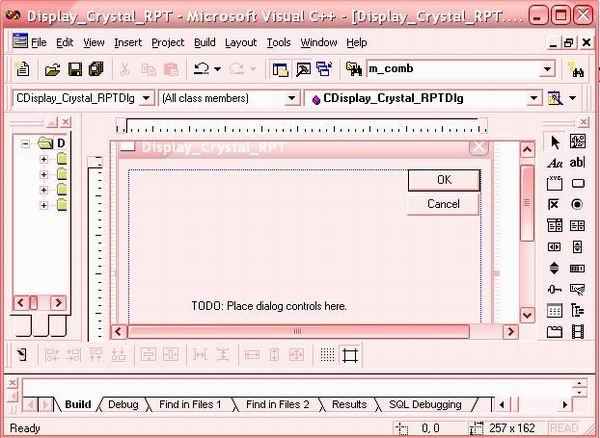Choose the Hot Key control tool

577,289
